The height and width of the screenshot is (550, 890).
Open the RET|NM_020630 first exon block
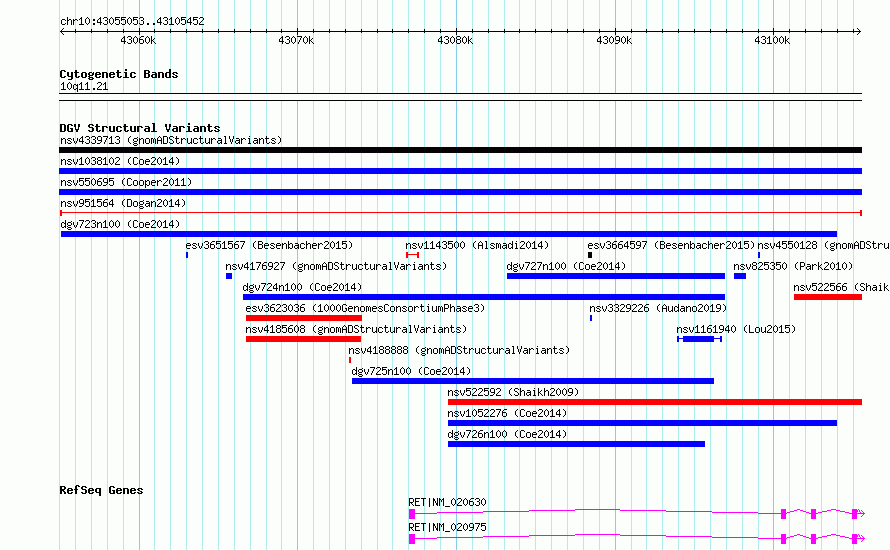tap(412, 514)
